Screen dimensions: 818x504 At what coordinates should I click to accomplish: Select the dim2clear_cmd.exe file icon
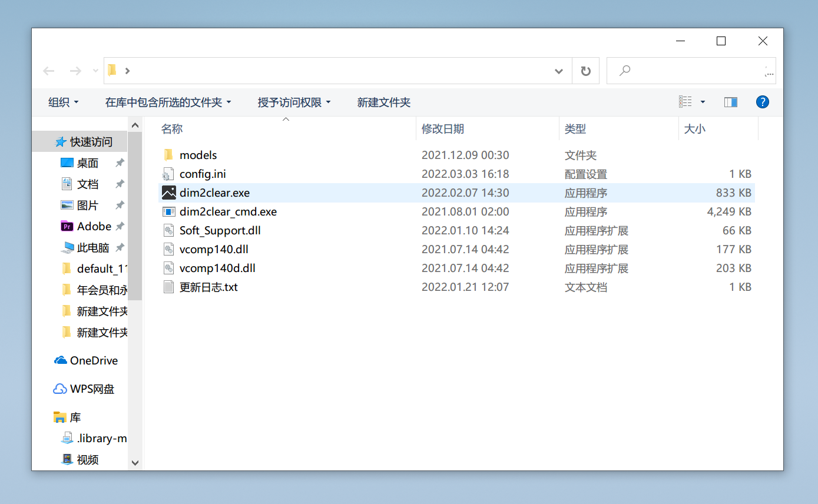tap(169, 211)
